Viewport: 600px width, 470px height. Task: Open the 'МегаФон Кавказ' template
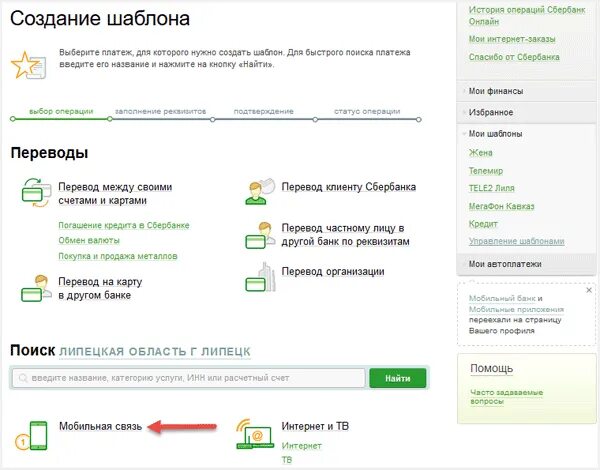pos(502,206)
